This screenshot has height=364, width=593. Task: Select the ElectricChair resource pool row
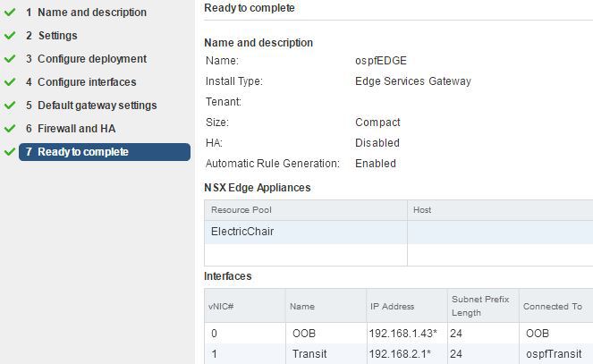pyautogui.click(x=399, y=232)
